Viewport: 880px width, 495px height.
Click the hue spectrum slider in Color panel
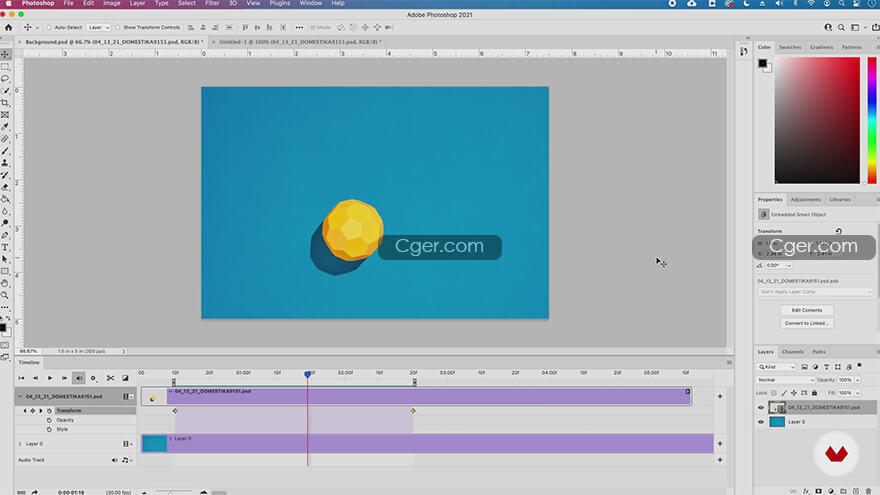pyautogui.click(x=872, y=120)
